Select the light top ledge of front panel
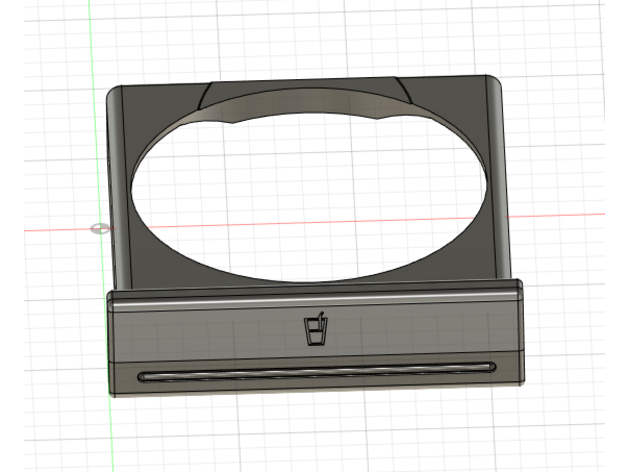628x472 pixels. (315, 293)
